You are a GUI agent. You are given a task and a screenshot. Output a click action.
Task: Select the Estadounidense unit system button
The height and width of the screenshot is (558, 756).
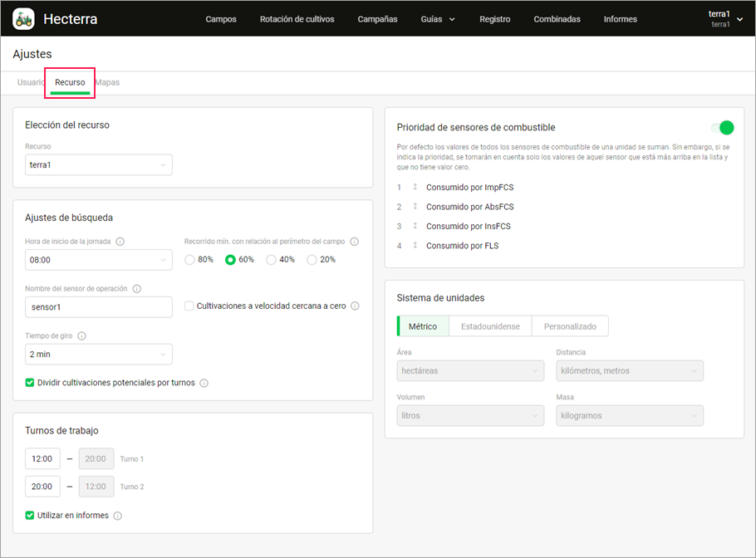pyautogui.click(x=490, y=326)
